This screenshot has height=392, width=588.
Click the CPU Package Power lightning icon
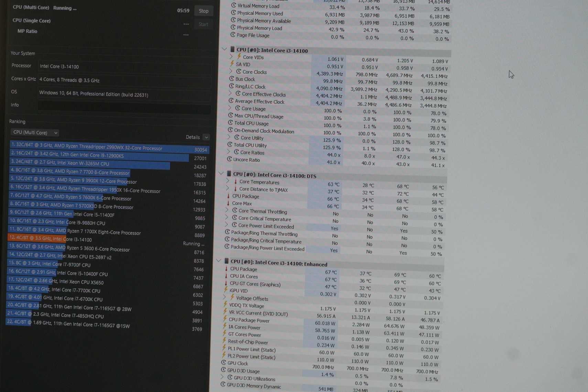point(225,319)
